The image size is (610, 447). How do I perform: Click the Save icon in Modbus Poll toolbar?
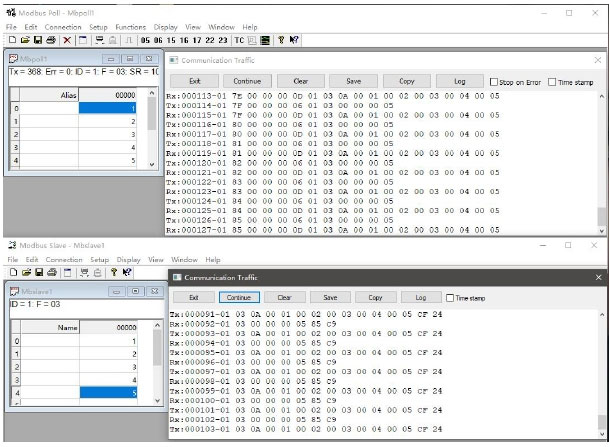point(38,40)
